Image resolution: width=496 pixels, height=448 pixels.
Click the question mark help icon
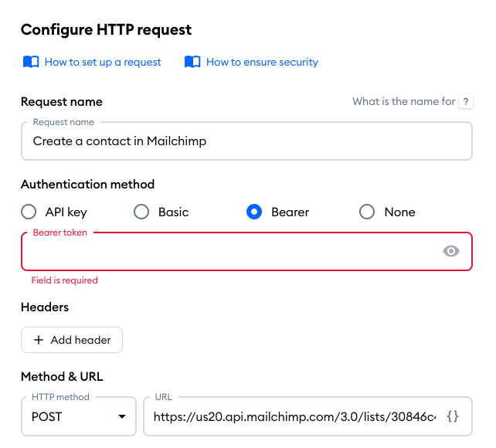coord(465,101)
